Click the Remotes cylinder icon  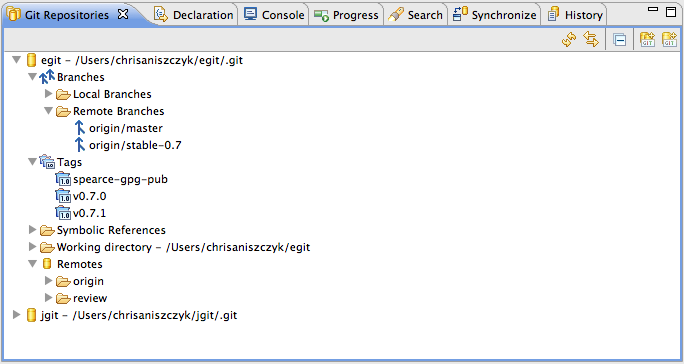[x=47, y=264]
